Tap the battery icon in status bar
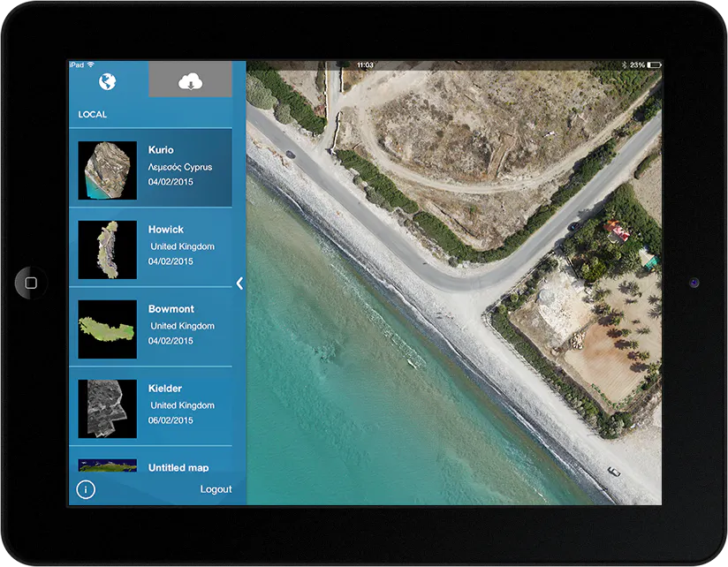 click(x=654, y=65)
